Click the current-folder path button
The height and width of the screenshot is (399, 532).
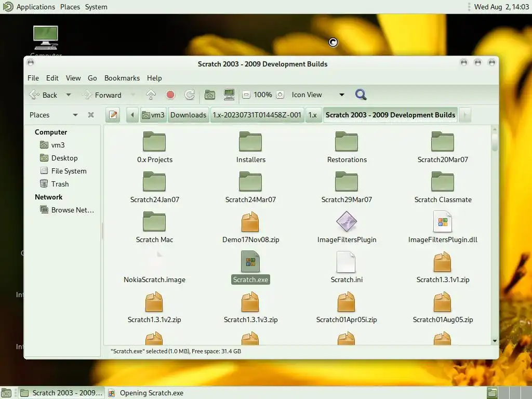pyautogui.click(x=390, y=115)
